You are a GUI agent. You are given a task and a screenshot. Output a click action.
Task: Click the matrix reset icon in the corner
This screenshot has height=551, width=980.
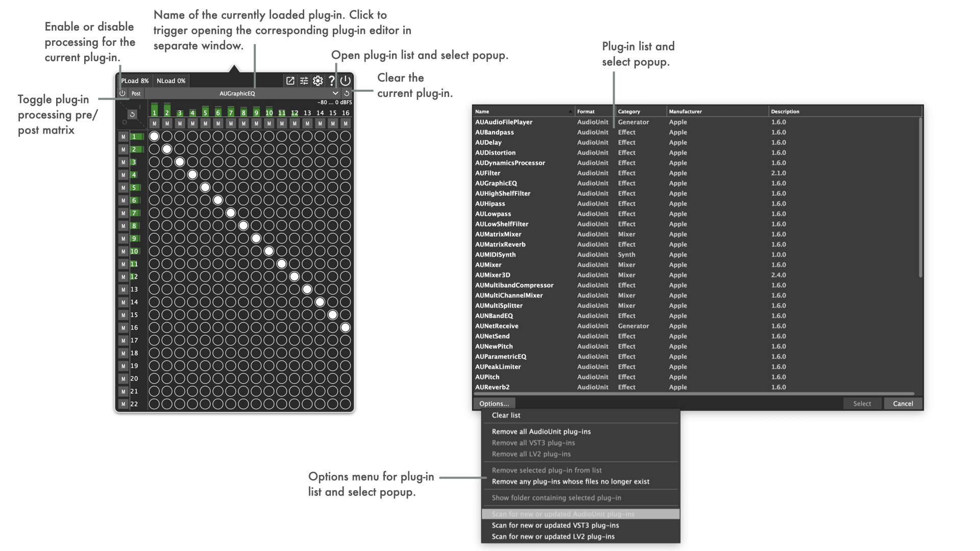[132, 114]
